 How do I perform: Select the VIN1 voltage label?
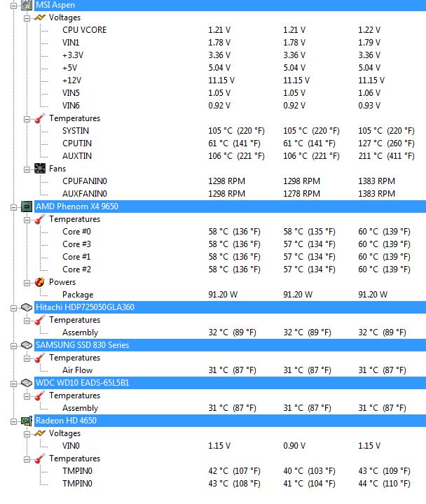click(71, 43)
